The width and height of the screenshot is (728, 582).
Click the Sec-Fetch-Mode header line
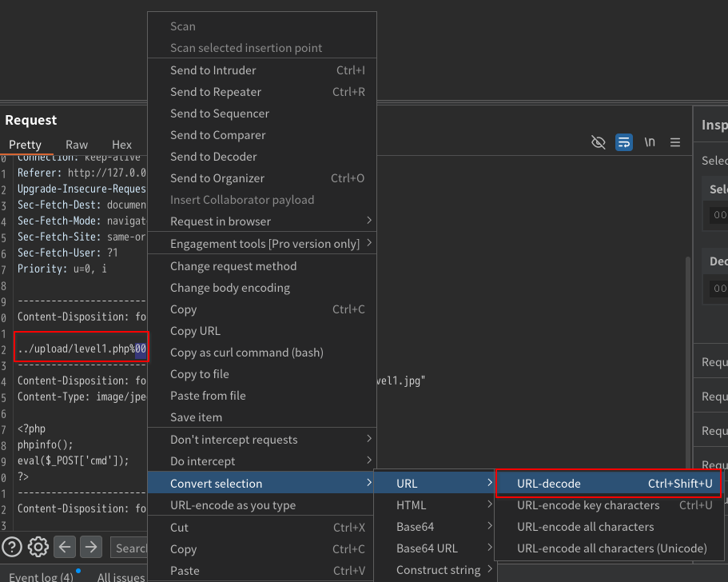(82, 221)
